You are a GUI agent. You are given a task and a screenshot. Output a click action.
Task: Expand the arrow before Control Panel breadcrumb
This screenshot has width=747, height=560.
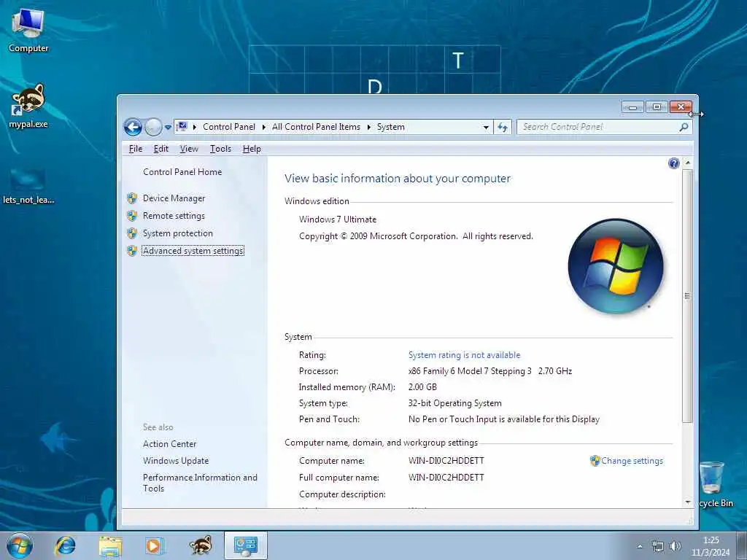[x=194, y=127]
